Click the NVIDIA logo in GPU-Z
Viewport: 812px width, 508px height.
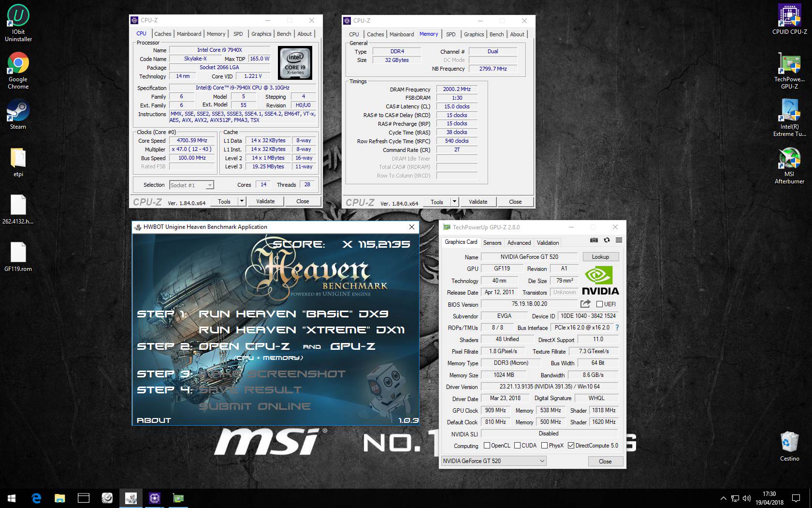(x=600, y=281)
